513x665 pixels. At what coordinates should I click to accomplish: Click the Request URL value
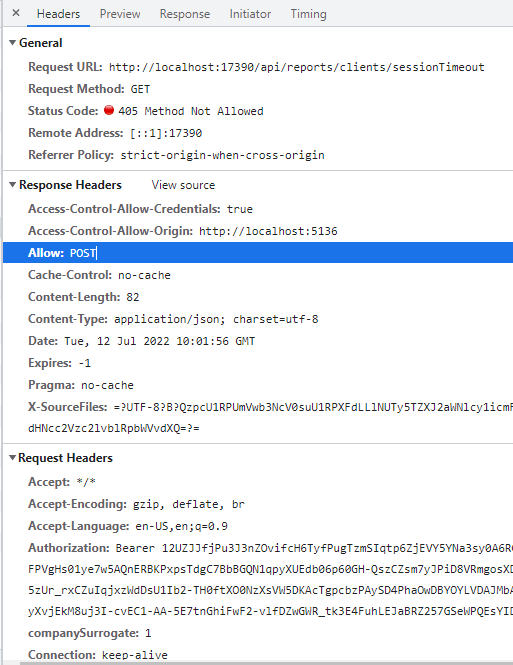point(297,67)
